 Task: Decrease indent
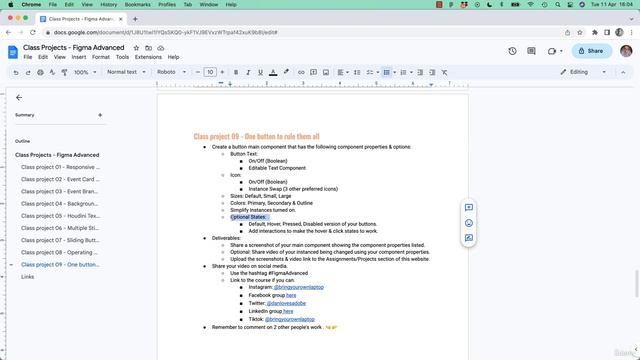(x=420, y=72)
